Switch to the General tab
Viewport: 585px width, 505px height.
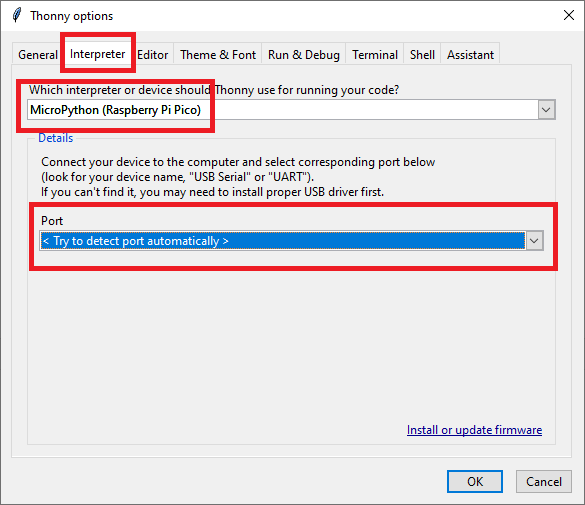pyautogui.click(x=38, y=55)
